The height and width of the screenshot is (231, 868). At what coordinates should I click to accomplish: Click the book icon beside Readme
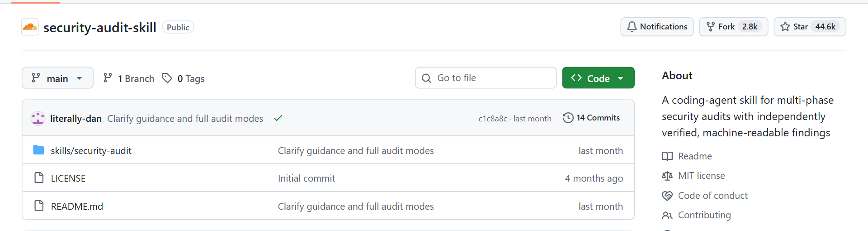[x=667, y=156]
